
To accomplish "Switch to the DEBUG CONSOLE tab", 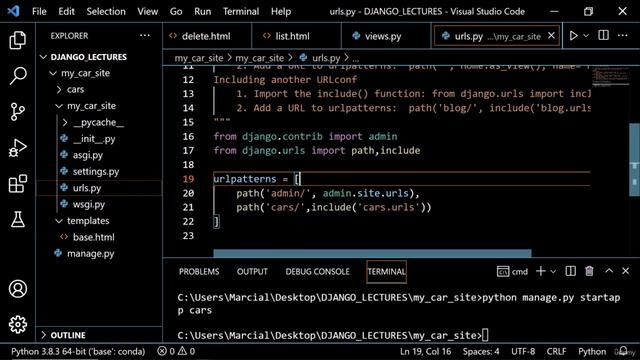I will (x=317, y=271).
